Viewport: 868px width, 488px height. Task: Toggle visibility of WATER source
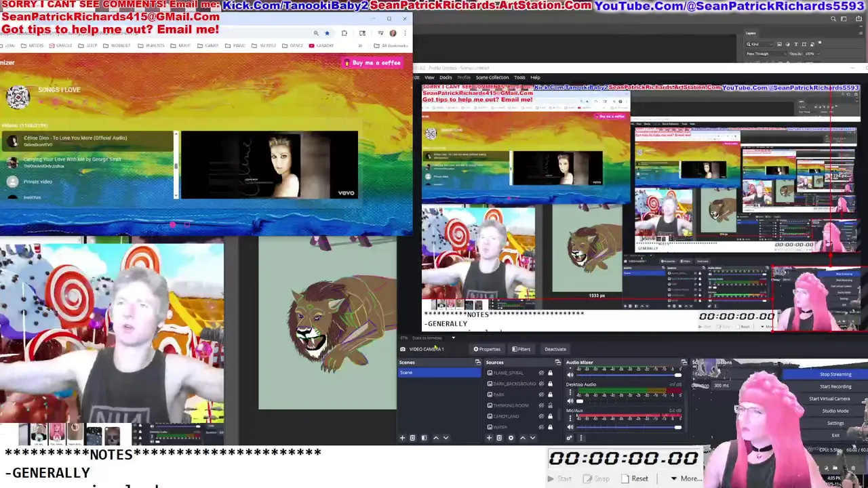point(541,427)
